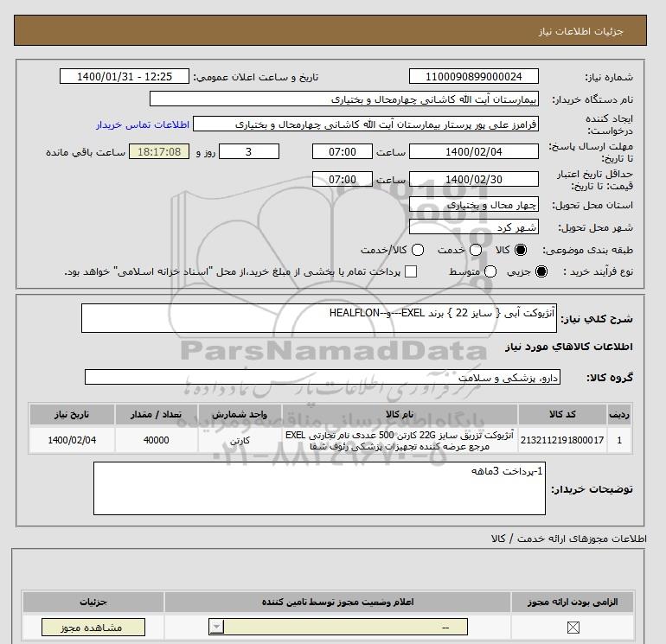Image resolution: width=666 pixels, height=644 pixels.
Task: Click the نام کالا column header
Action: (400, 414)
